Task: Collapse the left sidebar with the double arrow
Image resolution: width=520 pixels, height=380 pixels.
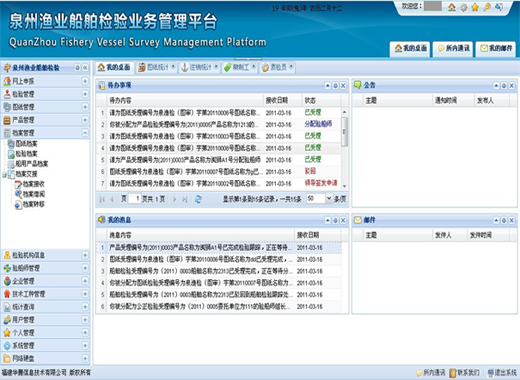Action: [x=85, y=68]
